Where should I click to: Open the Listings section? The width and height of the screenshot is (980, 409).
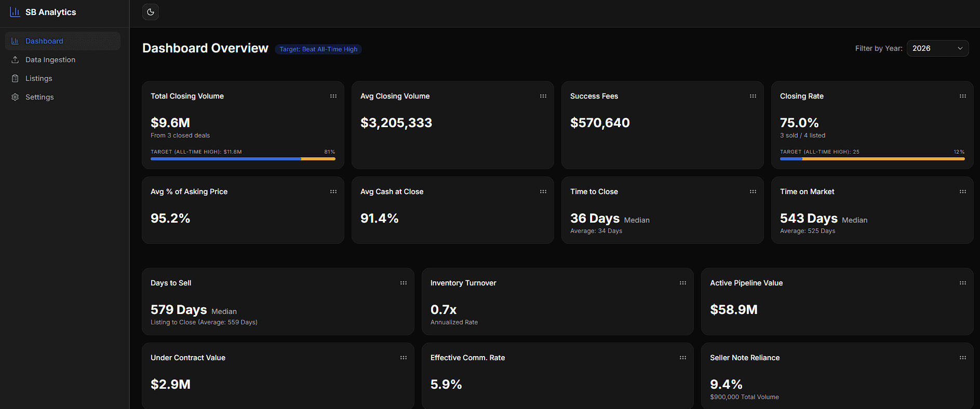tap(63, 78)
